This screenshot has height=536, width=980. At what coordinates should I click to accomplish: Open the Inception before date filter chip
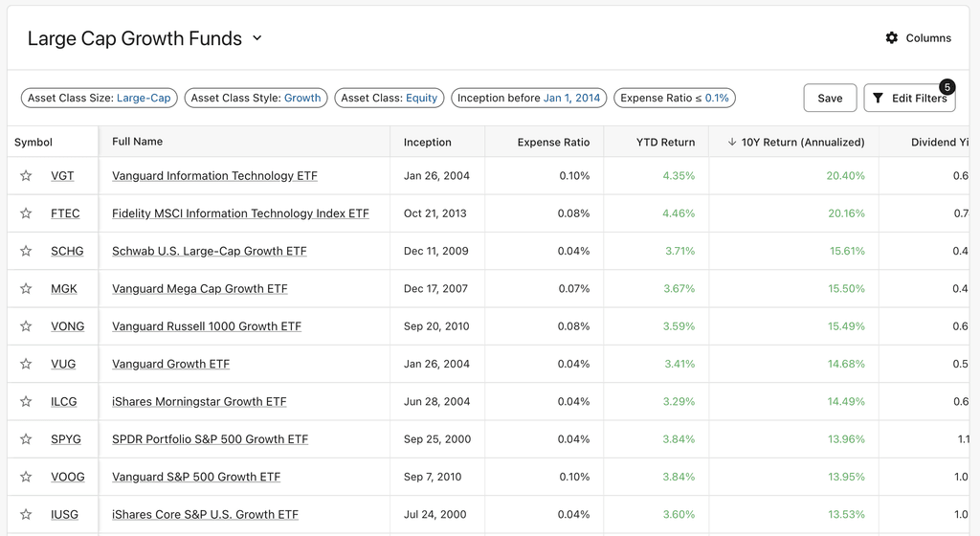pos(528,98)
